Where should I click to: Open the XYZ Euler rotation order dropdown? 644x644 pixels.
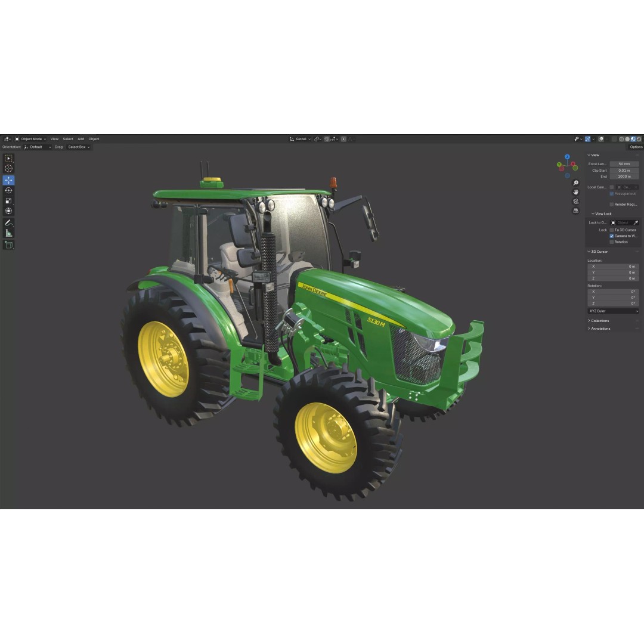(x=613, y=311)
